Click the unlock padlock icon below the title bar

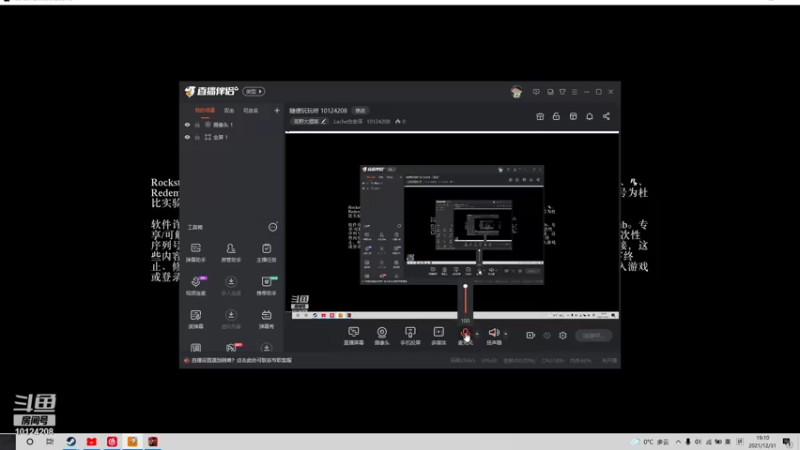556,116
